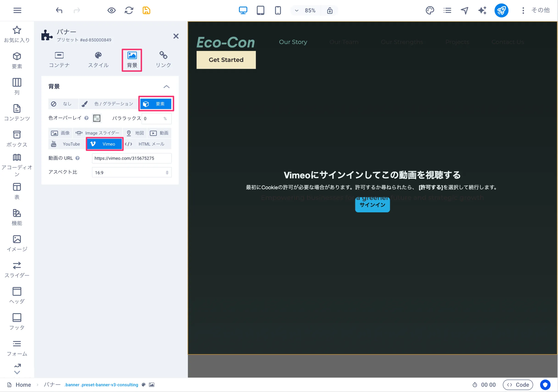
Task: Click the 色オーバーレイ help icon
Action: pos(86,118)
